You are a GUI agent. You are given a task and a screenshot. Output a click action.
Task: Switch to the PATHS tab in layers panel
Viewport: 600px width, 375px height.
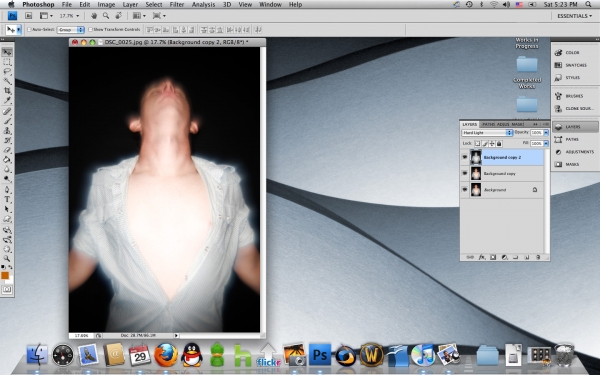click(x=488, y=124)
